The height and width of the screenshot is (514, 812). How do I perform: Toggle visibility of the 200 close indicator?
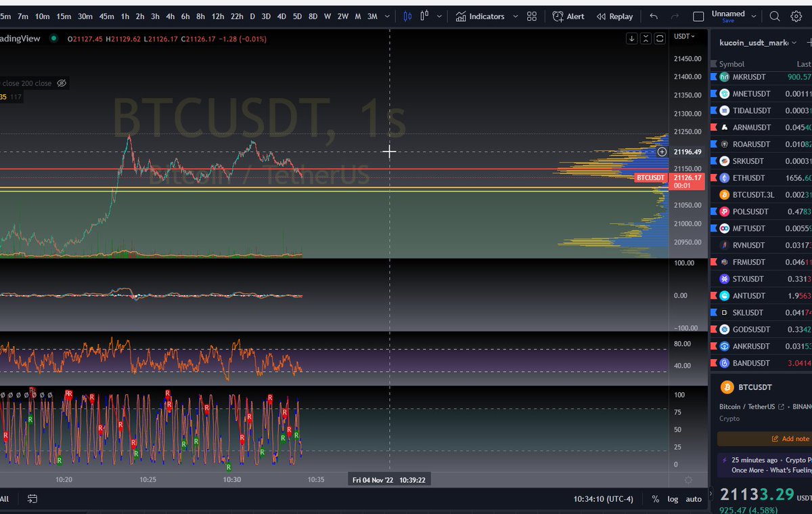[62, 83]
